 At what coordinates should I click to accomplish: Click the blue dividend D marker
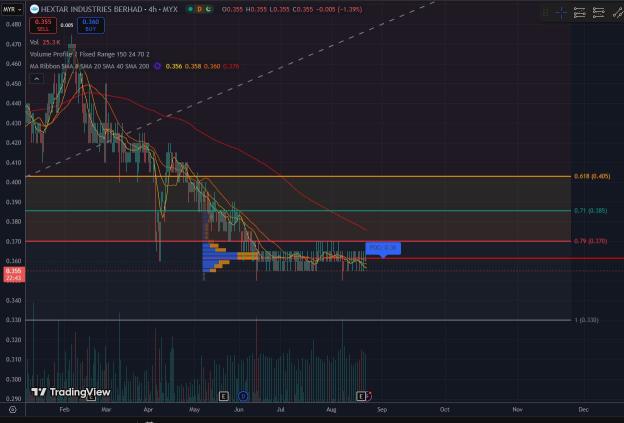pyautogui.click(x=243, y=396)
